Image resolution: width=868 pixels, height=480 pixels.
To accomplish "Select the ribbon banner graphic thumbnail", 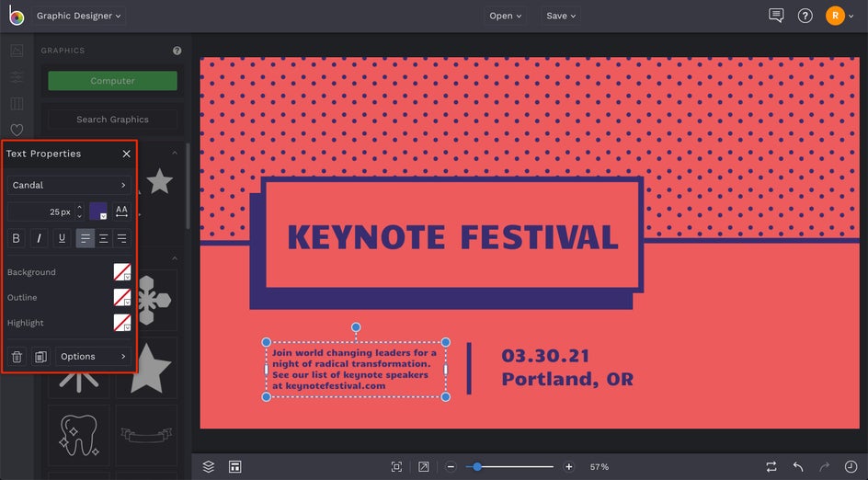I will (x=146, y=435).
